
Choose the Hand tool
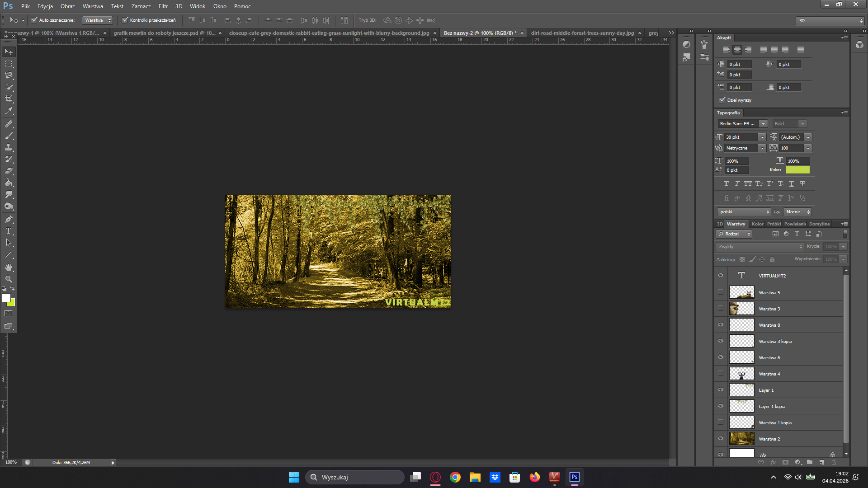coord(9,267)
